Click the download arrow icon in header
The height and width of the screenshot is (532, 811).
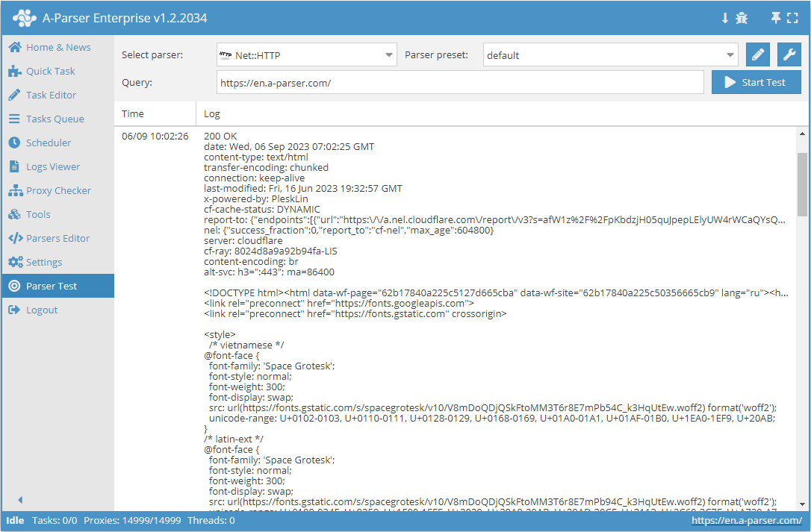[724, 18]
